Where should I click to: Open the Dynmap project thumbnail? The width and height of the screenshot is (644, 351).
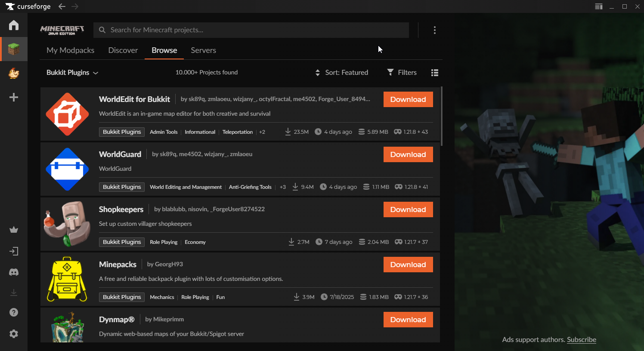(x=67, y=327)
